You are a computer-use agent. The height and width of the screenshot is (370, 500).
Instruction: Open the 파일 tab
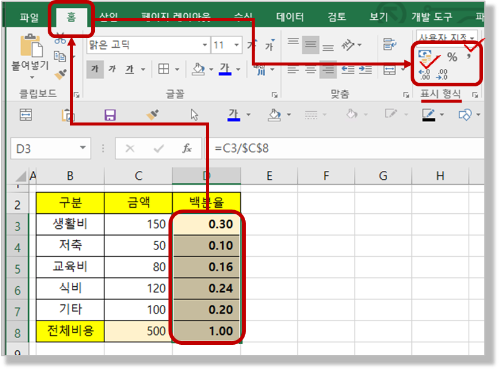(29, 17)
